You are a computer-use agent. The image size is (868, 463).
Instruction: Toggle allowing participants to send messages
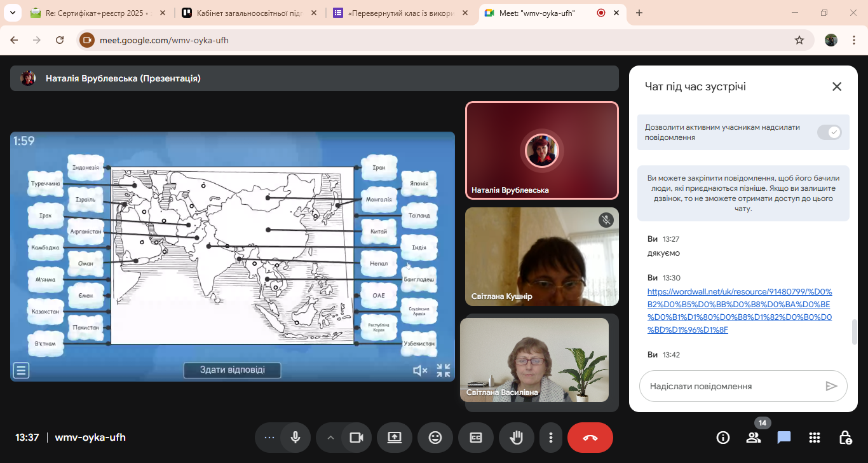pos(829,132)
